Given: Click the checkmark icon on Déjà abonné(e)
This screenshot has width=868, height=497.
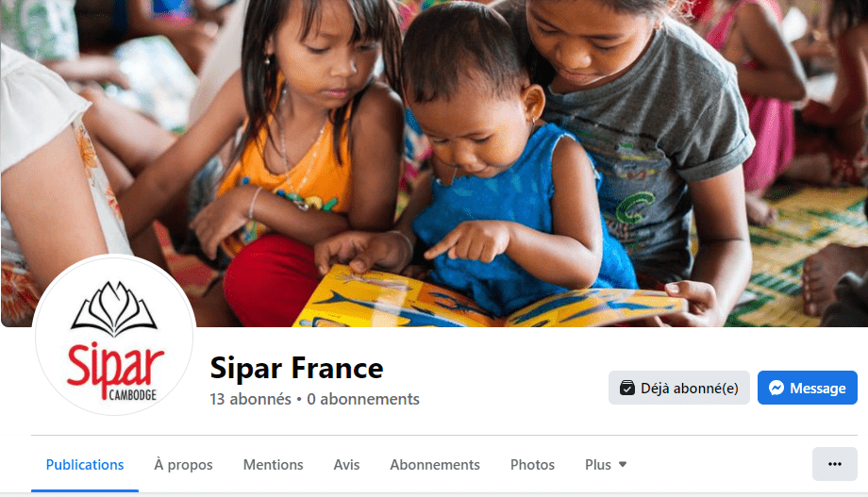Looking at the screenshot, I should pyautogui.click(x=626, y=388).
